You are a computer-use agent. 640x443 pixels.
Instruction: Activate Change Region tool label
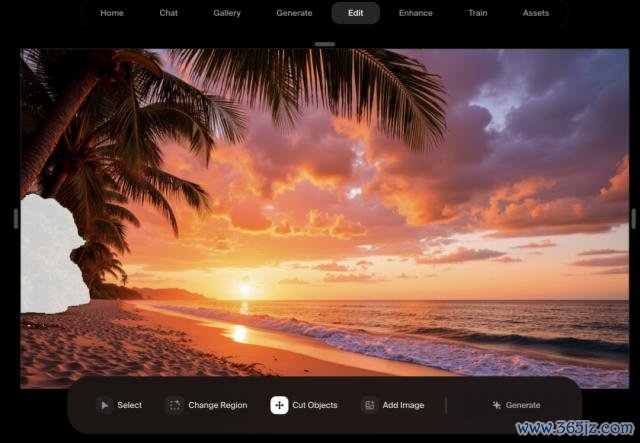(x=218, y=405)
